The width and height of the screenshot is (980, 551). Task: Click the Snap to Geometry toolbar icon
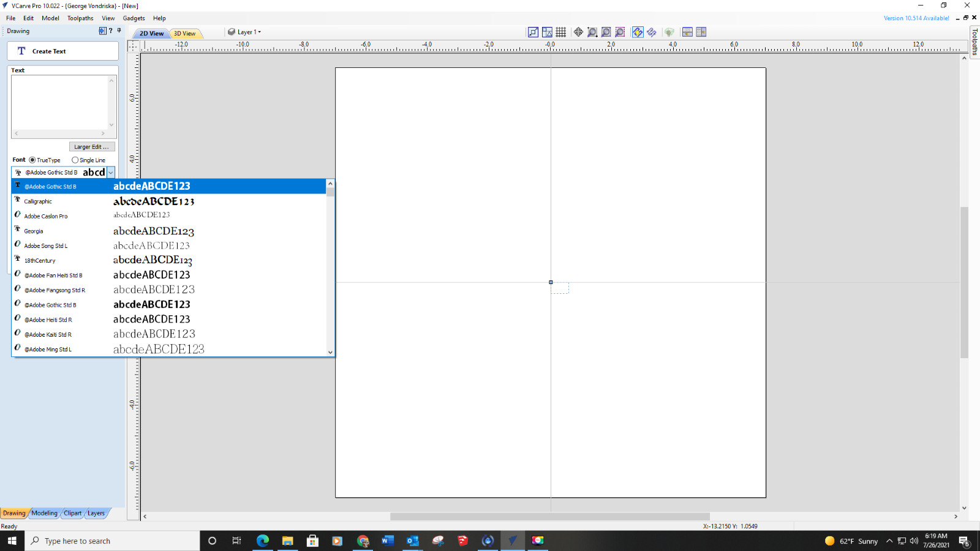click(x=533, y=32)
